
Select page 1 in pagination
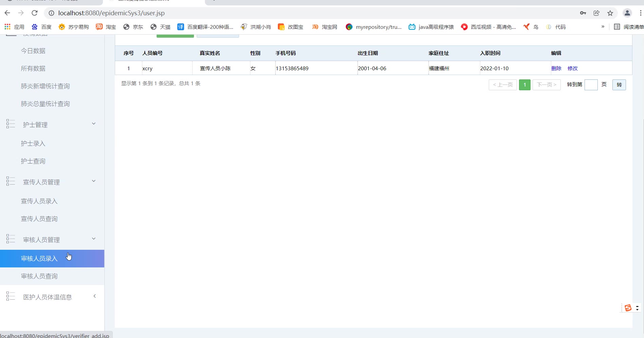coord(524,84)
